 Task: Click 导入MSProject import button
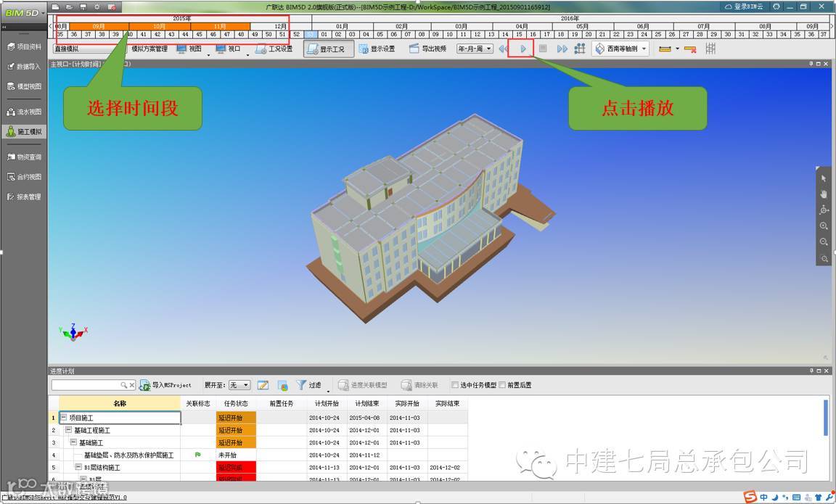[165, 384]
